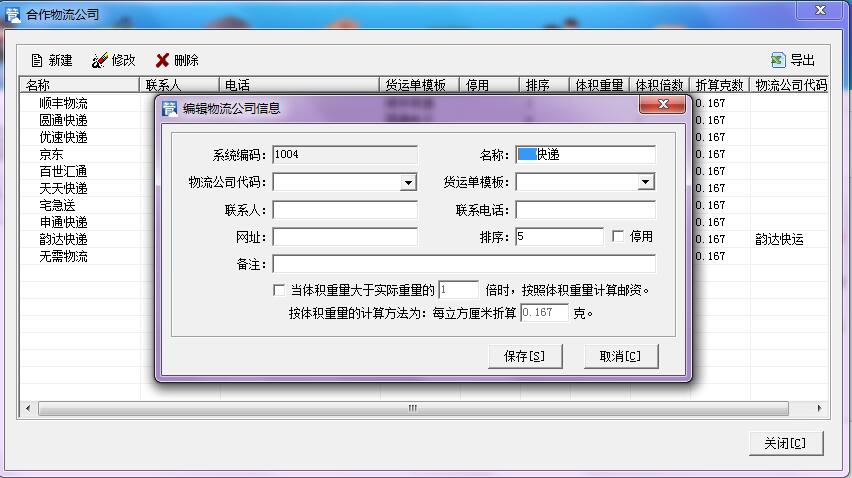
Task: Click into the 联系人 input field
Action: 345,210
